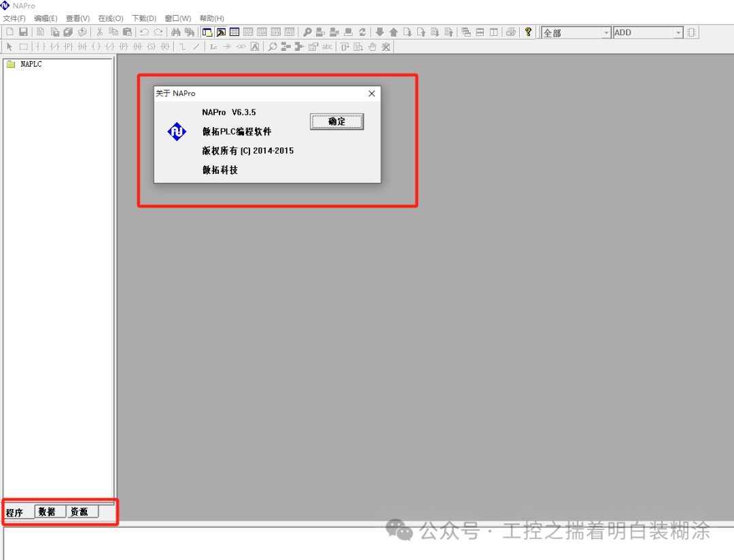This screenshot has height=560, width=734.
Task: Close the 关于 NAPro dialog
Action: (x=372, y=94)
